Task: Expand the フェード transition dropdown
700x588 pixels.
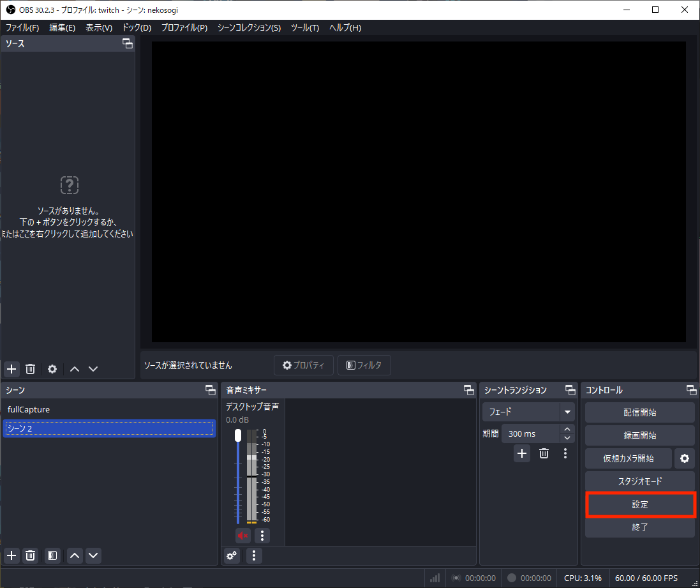Action: coord(567,412)
